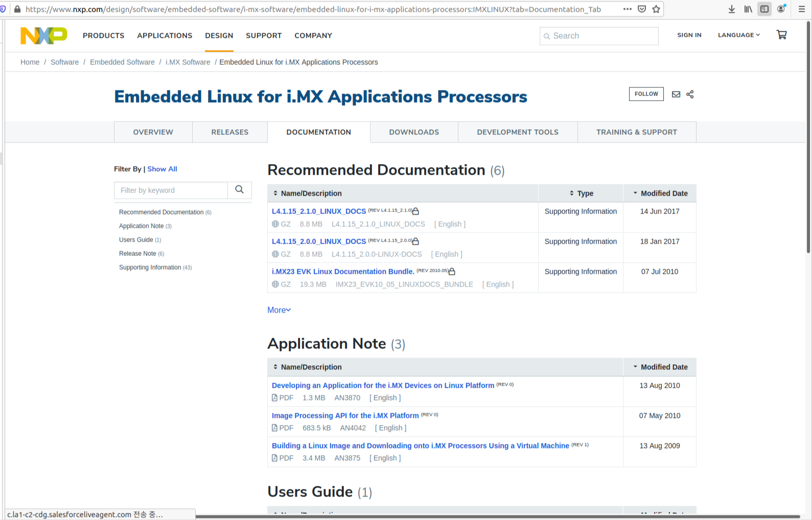Sort Recommended Documentation by Type
The image size is (812, 520).
[x=581, y=193]
